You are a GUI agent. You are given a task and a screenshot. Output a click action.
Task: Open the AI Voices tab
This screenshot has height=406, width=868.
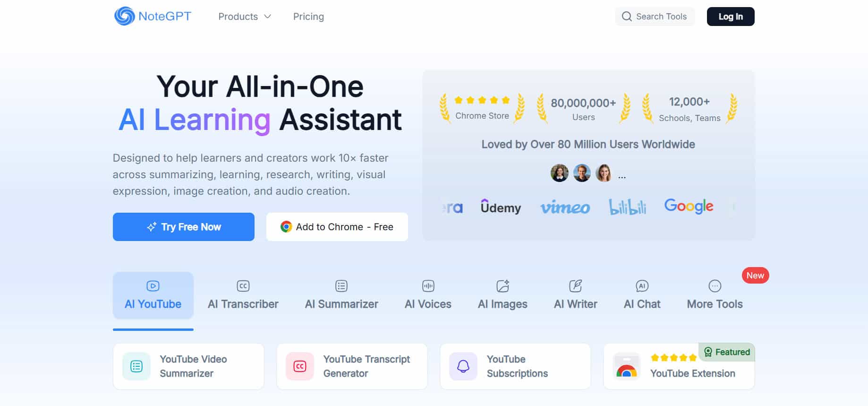428,295
